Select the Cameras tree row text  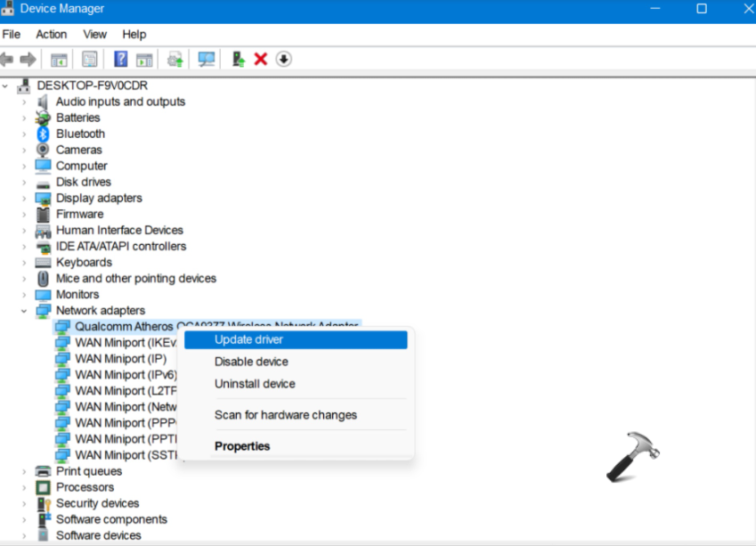tap(78, 150)
